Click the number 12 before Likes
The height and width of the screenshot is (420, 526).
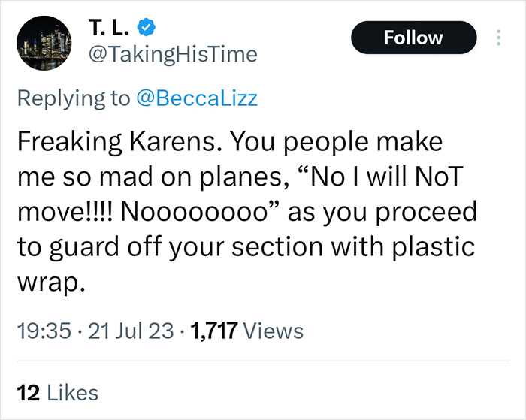click(x=26, y=391)
